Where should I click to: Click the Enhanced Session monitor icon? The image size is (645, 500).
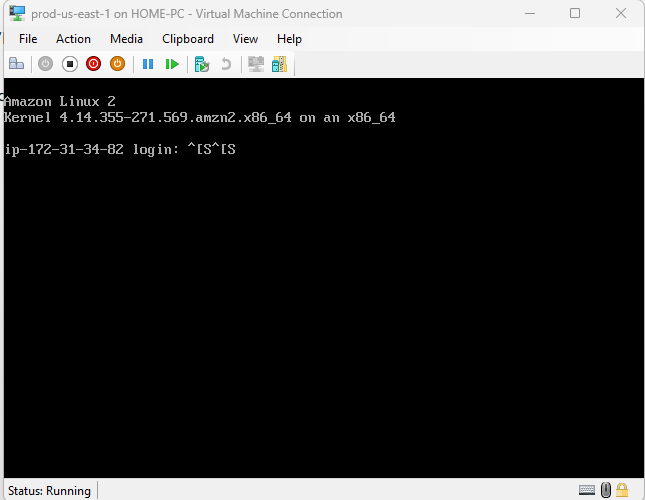pos(256,64)
